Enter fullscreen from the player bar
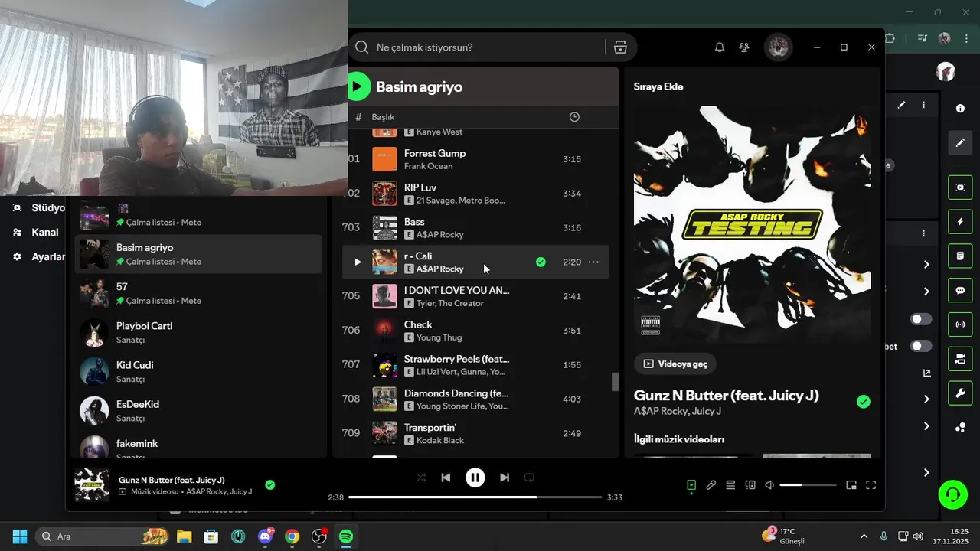The width and height of the screenshot is (980, 551). [x=871, y=485]
